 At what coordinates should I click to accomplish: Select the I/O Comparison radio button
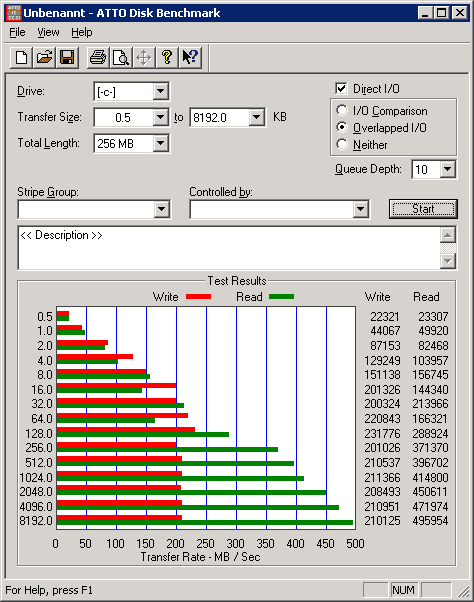pyautogui.click(x=342, y=111)
